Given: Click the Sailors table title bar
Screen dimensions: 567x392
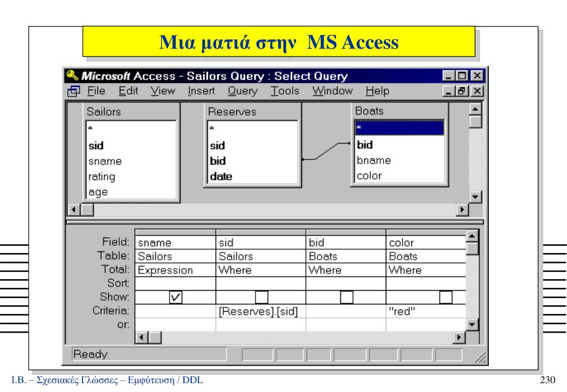Looking at the screenshot, I should [131, 112].
